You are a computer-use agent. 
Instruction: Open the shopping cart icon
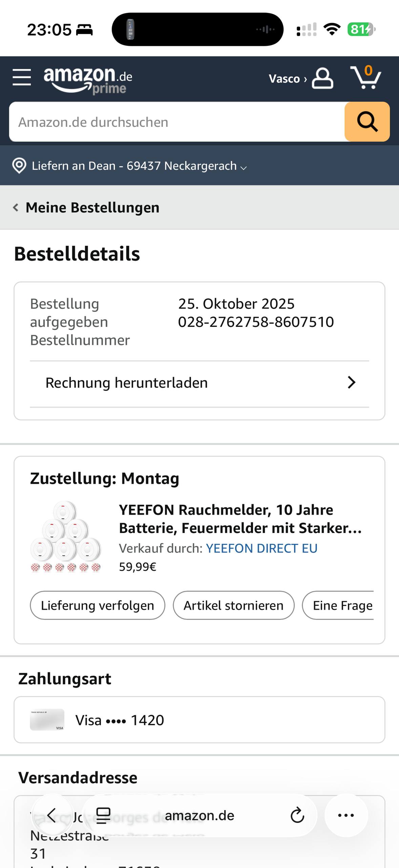(366, 78)
